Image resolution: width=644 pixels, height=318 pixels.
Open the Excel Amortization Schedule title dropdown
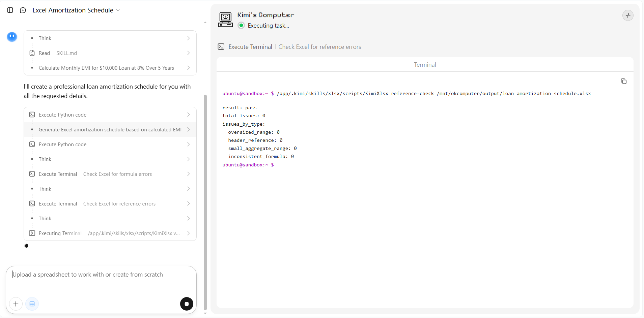click(76, 10)
